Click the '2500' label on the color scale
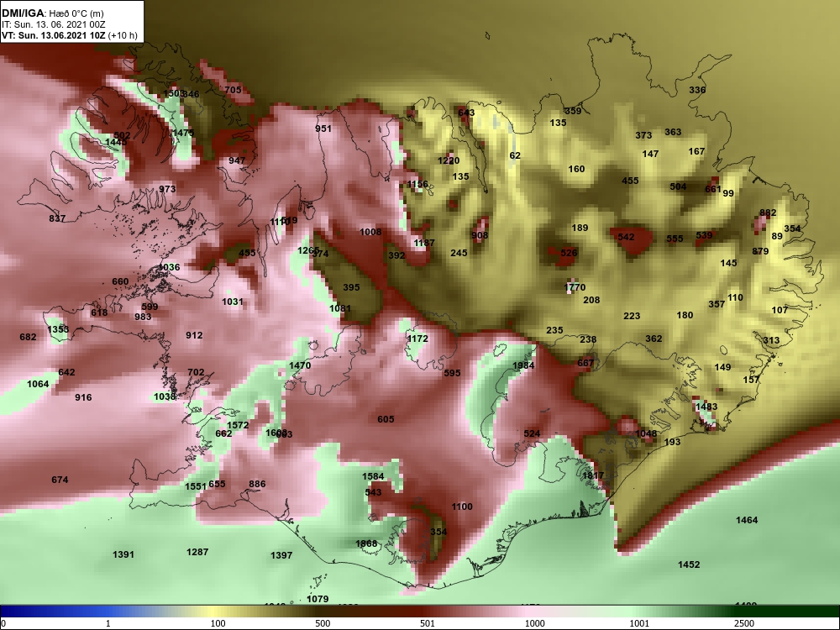This screenshot has height=630, width=840. pos(744,623)
